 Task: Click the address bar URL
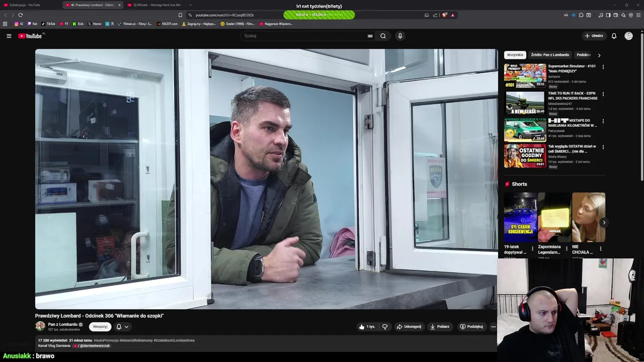pyautogui.click(x=224, y=15)
